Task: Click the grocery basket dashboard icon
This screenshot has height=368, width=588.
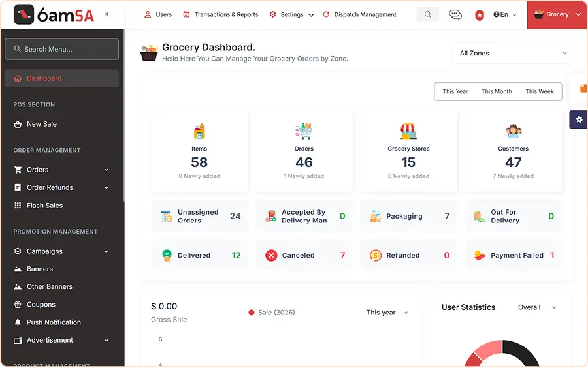Action: pyautogui.click(x=149, y=53)
